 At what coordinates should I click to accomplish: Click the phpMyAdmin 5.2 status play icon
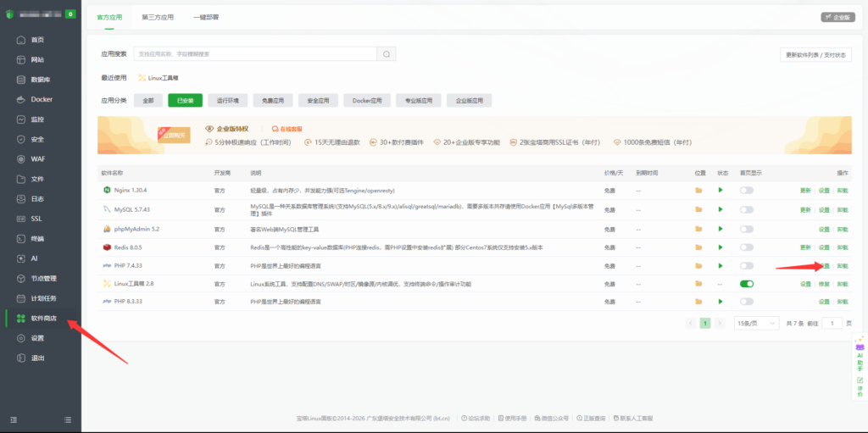pos(721,229)
